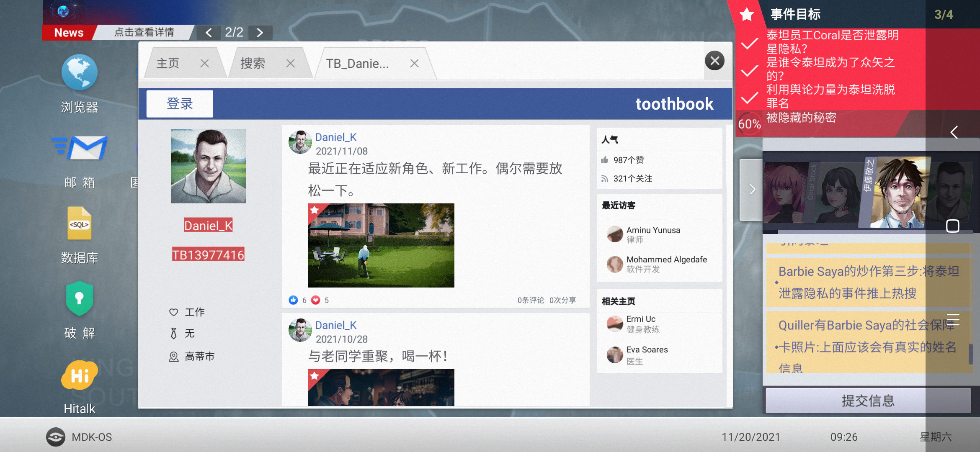Click the 60% progress circle
This screenshot has height=452, width=980.
[749, 124]
